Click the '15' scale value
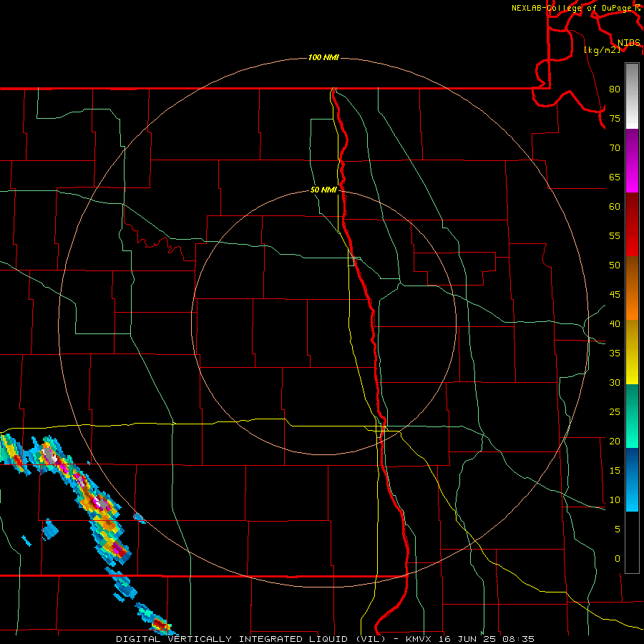 tap(615, 470)
